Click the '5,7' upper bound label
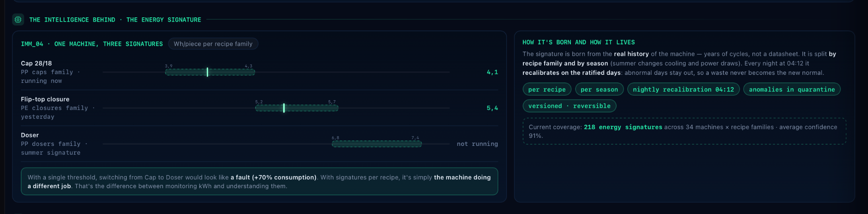 (332, 102)
